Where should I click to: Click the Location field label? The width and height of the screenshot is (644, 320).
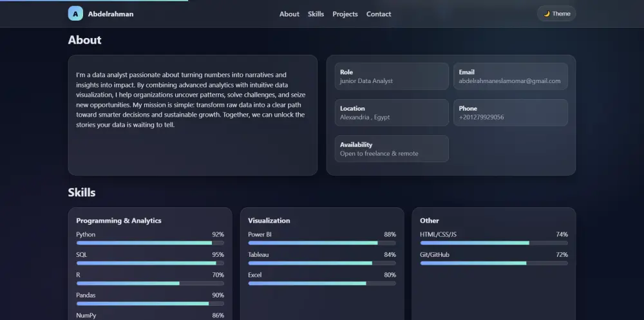click(x=352, y=108)
